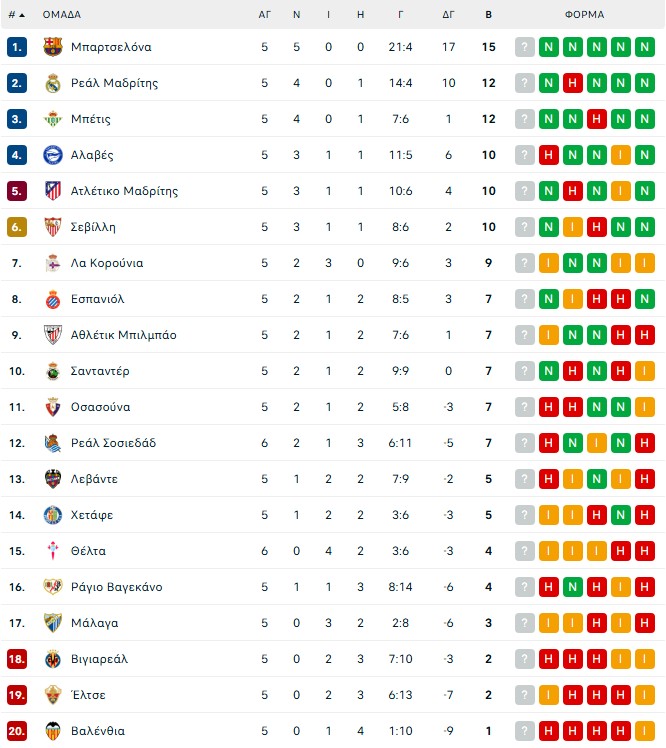Screen dimensions: 666x748
Task: Open the Μπαρτσελόνα team link
Action: [x=111, y=47]
